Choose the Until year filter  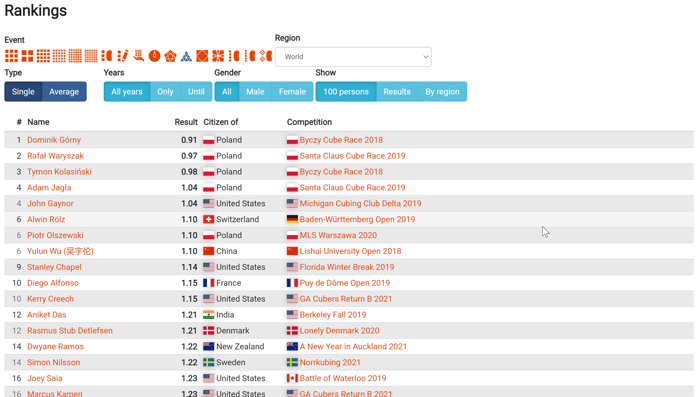[x=196, y=92]
